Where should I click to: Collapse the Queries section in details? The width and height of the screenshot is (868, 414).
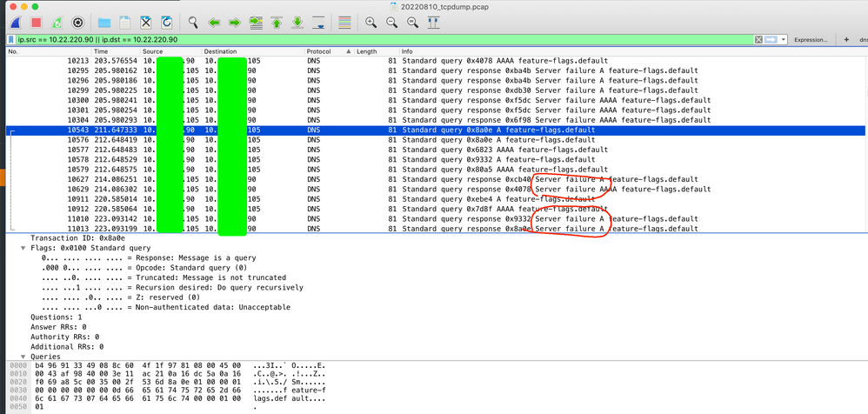point(23,357)
